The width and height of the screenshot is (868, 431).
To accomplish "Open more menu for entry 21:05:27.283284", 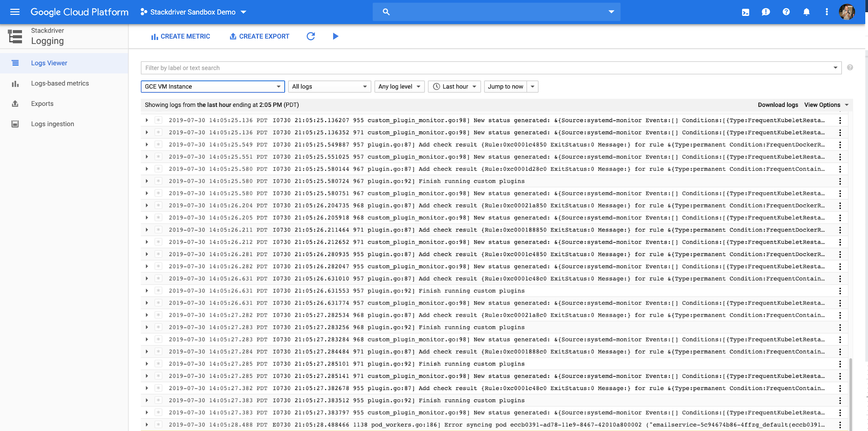I will tap(840, 339).
